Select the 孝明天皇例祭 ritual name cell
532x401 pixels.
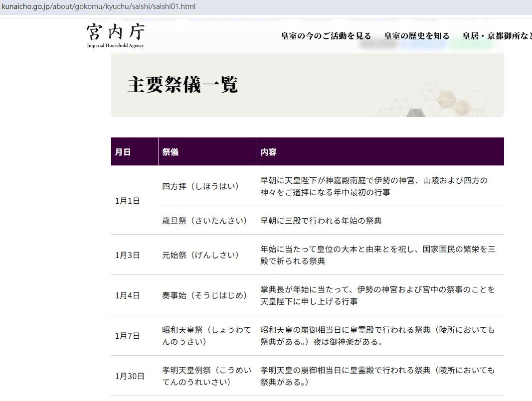pos(206,376)
